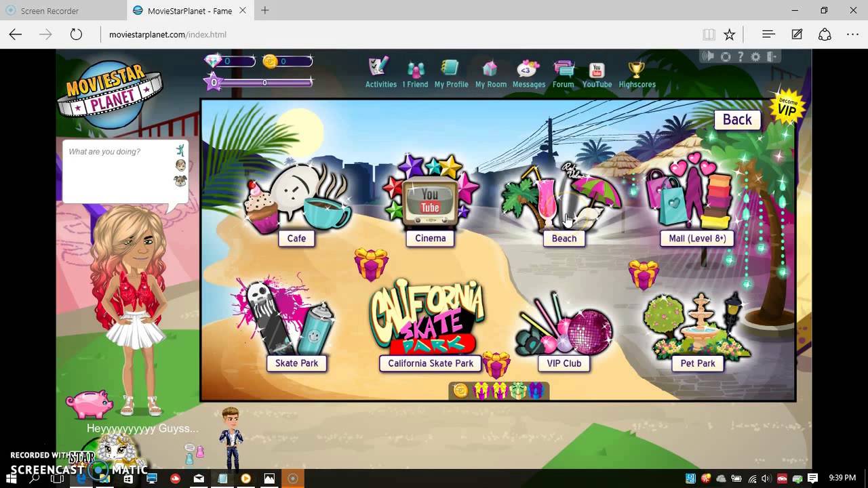Click the face expression icon in status box
This screenshot has height=488, width=868.
point(180,165)
